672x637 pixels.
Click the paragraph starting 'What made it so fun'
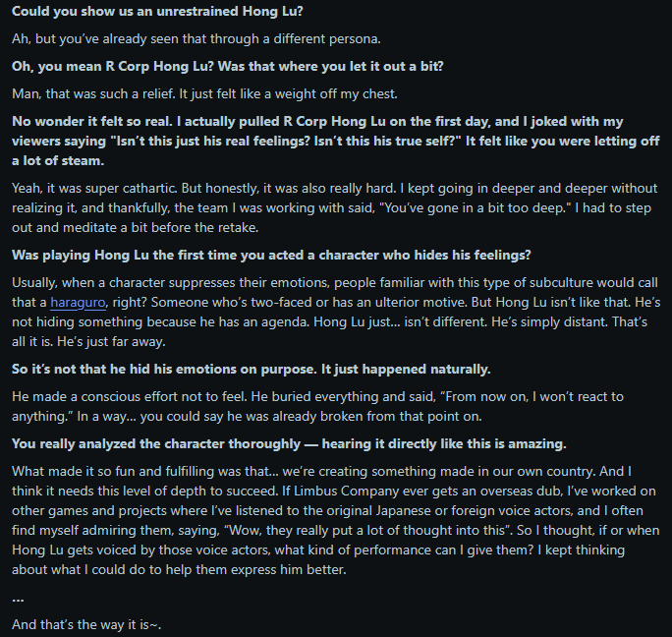click(x=336, y=521)
